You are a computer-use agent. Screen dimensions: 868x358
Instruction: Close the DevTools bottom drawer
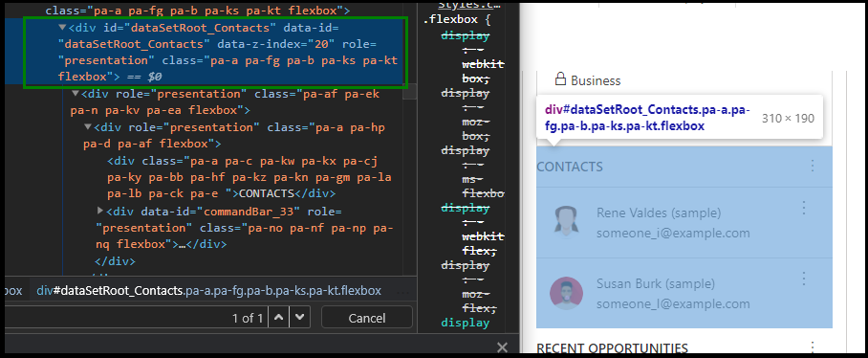pyautogui.click(x=502, y=347)
